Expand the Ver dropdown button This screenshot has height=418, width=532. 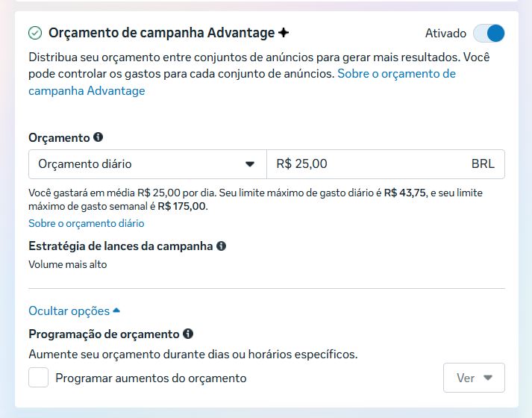[x=474, y=378]
